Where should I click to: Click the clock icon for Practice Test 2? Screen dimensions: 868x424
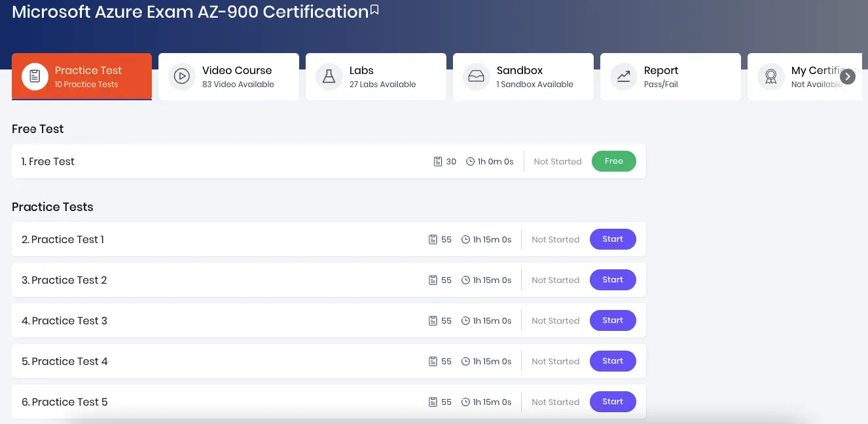pyautogui.click(x=465, y=280)
